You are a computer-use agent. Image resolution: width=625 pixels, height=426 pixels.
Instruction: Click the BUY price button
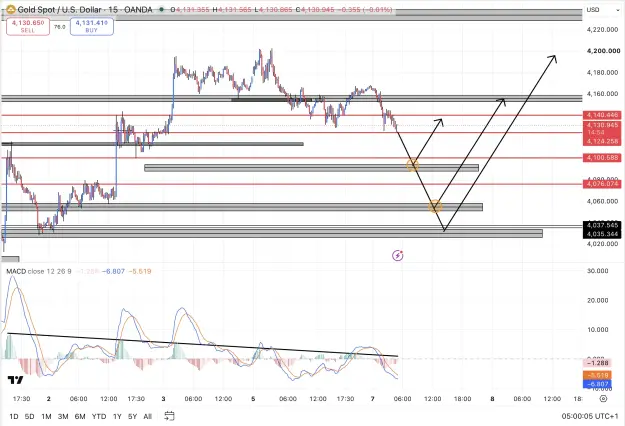pyautogui.click(x=92, y=26)
